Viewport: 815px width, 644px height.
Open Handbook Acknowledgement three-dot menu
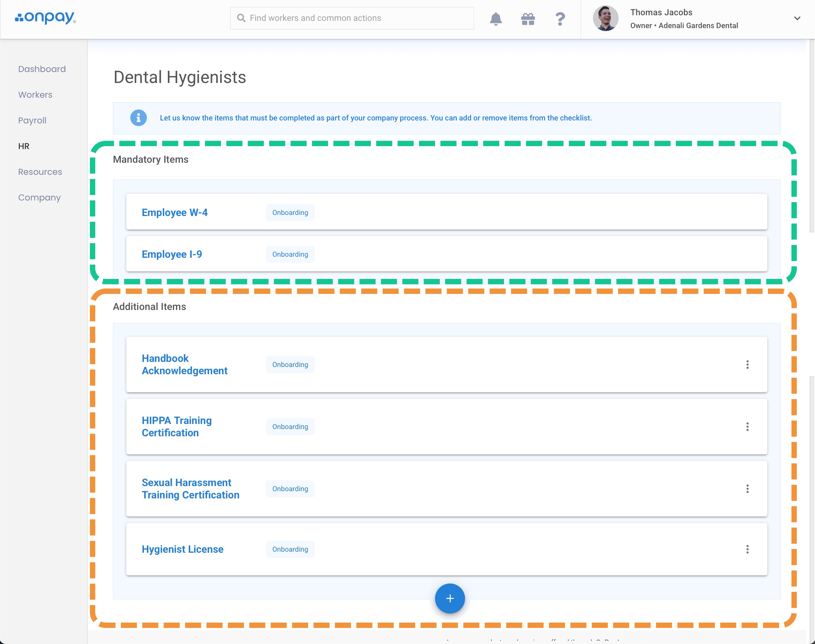click(x=747, y=365)
